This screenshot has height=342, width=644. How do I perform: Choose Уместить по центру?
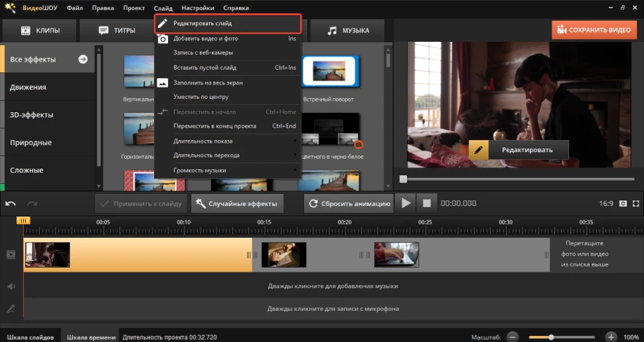[x=228, y=97]
